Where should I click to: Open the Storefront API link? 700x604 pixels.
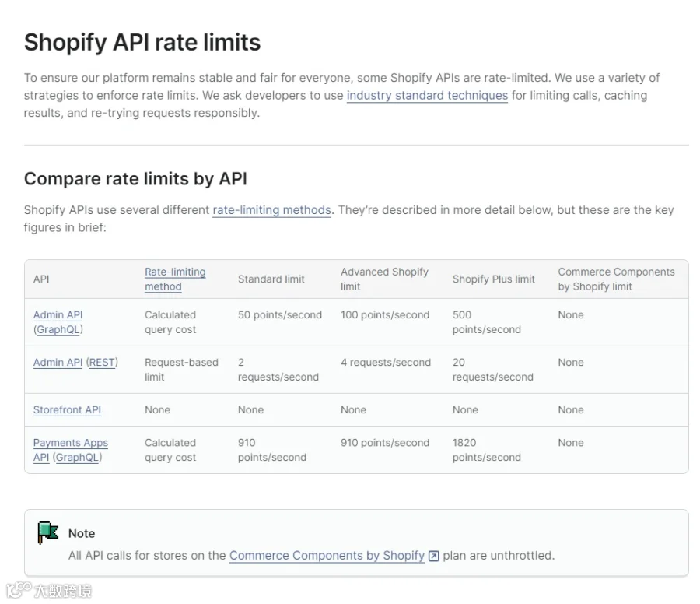coord(68,409)
